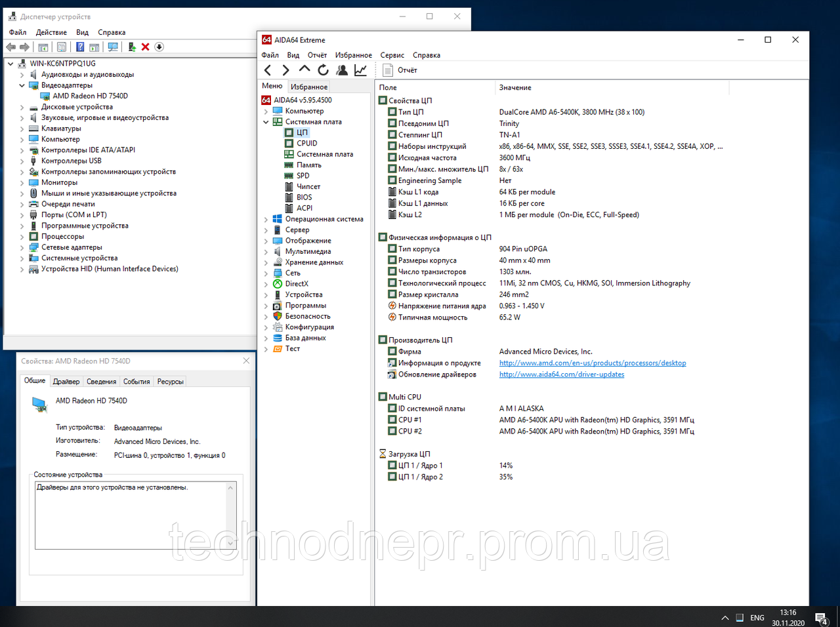Show hidden tray icons chevron in taskbar
Viewport: 840px width, 627px height.
point(724,618)
